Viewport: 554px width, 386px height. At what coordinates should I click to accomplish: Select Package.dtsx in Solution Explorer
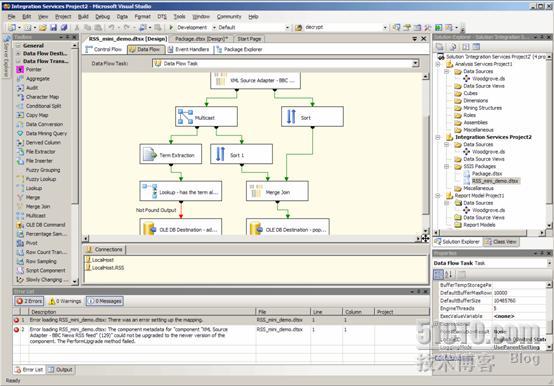487,174
